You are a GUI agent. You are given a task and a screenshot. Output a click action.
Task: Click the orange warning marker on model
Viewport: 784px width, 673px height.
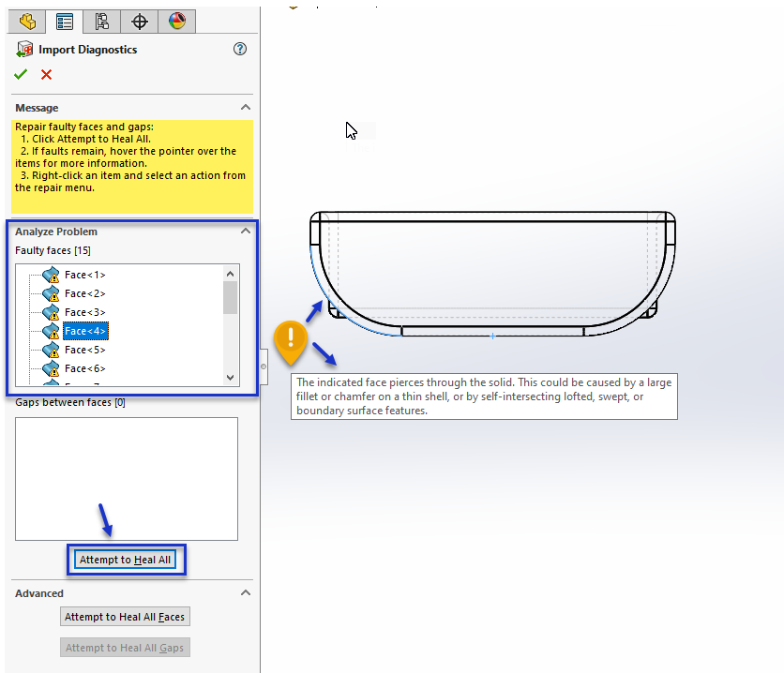tap(292, 340)
